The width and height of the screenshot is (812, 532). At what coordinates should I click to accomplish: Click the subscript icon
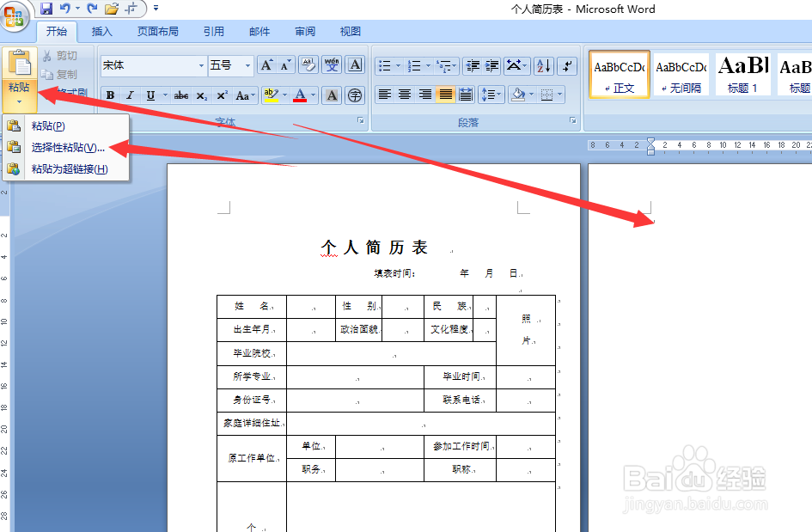[x=201, y=95]
